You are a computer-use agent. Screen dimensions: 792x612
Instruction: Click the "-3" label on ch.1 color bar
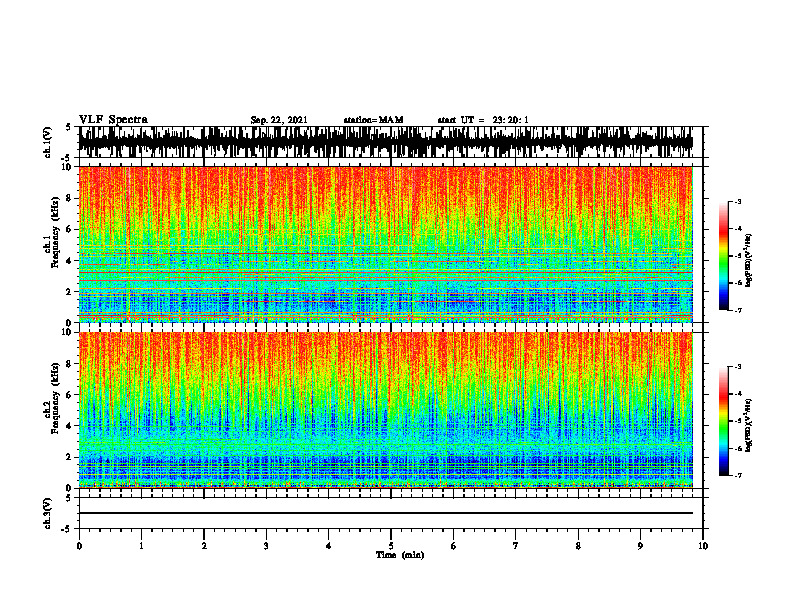[x=737, y=201]
